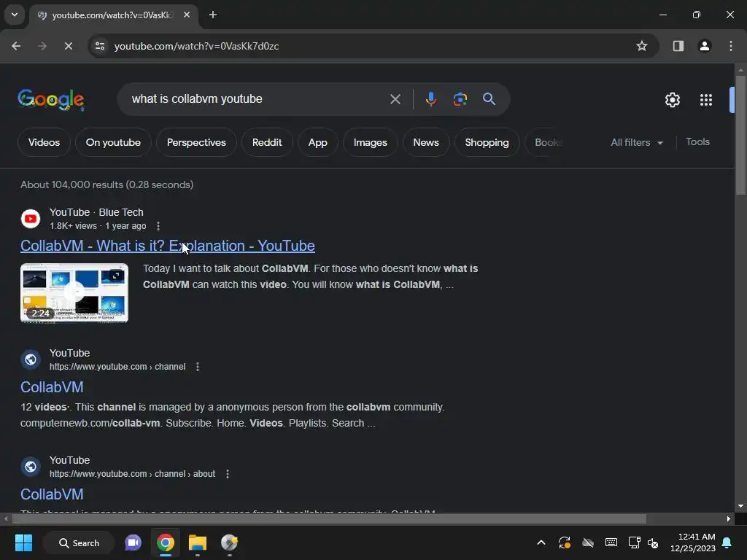Viewport: 747px width, 560px height.
Task: Open the CollabVM channel result link
Action: tap(52, 387)
